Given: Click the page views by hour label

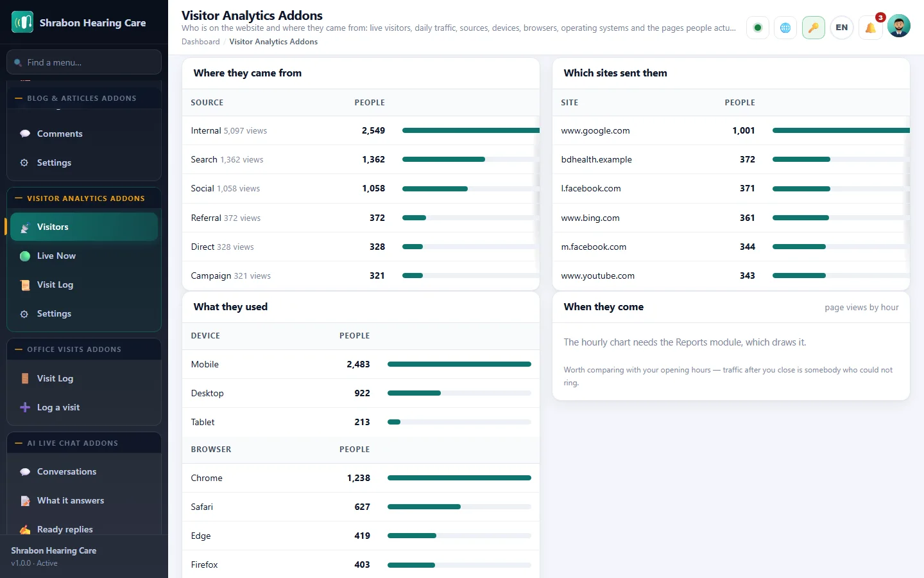Looking at the screenshot, I should pyautogui.click(x=862, y=308).
